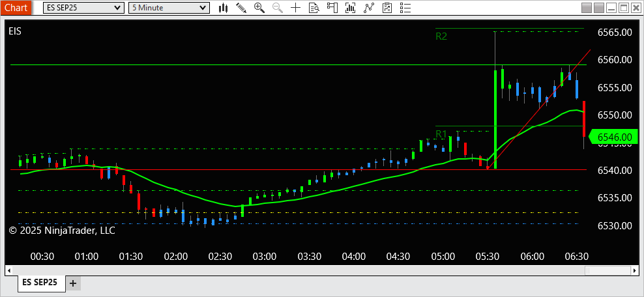Click the EIS label on chart

[x=15, y=31]
